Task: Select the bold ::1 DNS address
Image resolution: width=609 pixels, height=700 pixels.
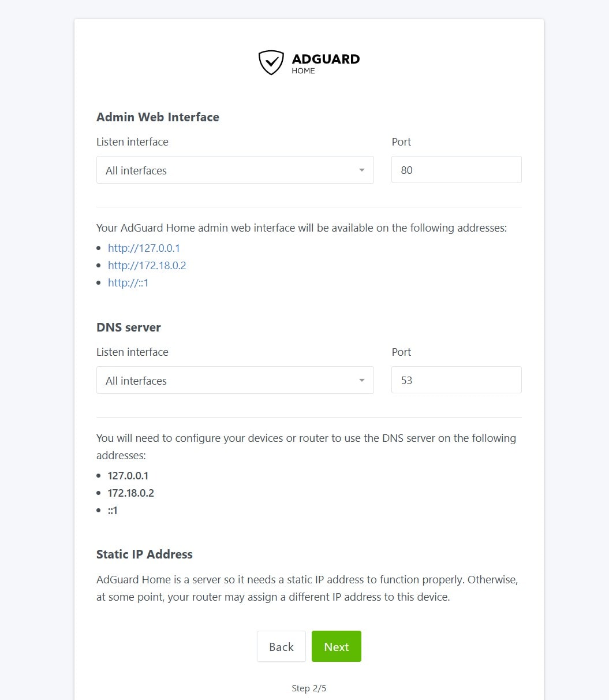Action: click(x=113, y=511)
